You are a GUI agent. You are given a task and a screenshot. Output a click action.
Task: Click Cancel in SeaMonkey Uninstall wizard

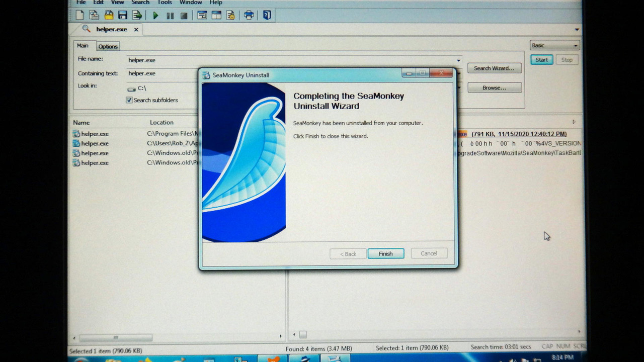[429, 253]
